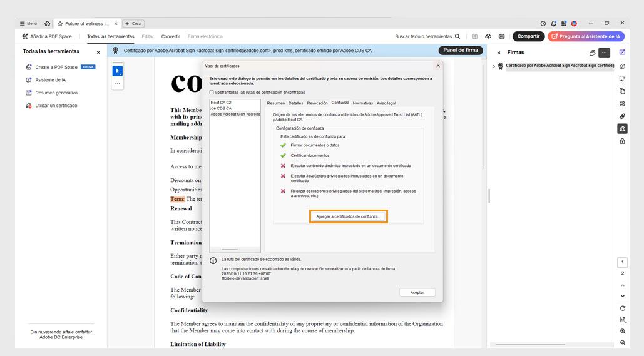The width and height of the screenshot is (644, 356).
Task: Click the Firmas panel stamp icon
Action: (x=592, y=53)
